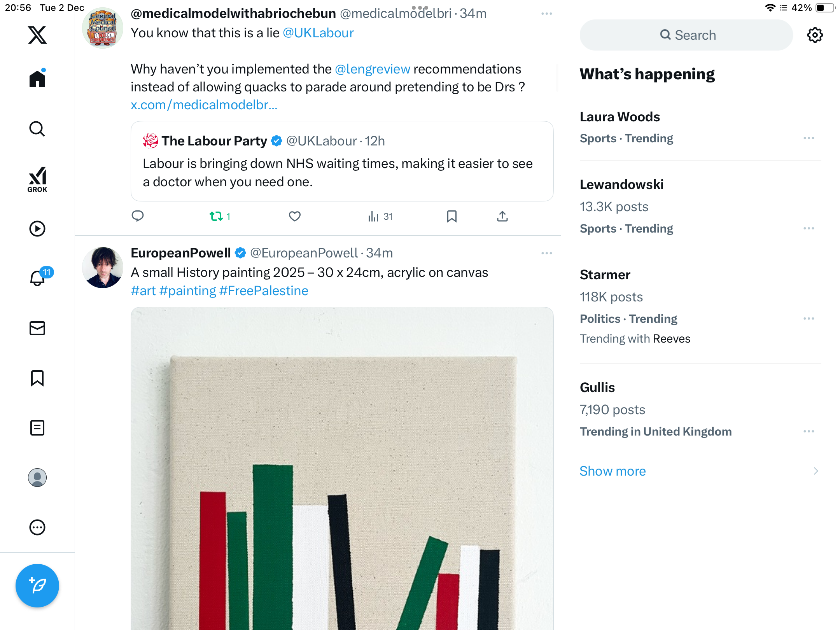Bookmark the medicalmodel post
This screenshot has height=630, width=840.
click(451, 216)
